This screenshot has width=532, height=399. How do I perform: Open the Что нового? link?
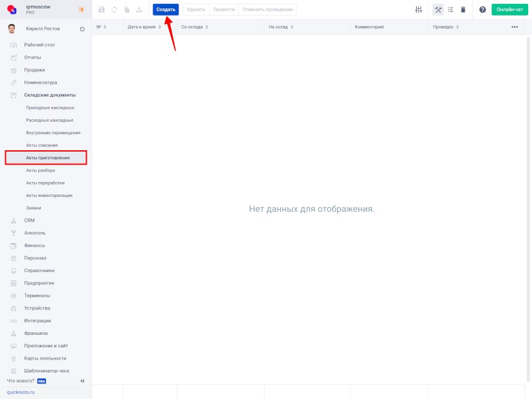[x=21, y=381]
